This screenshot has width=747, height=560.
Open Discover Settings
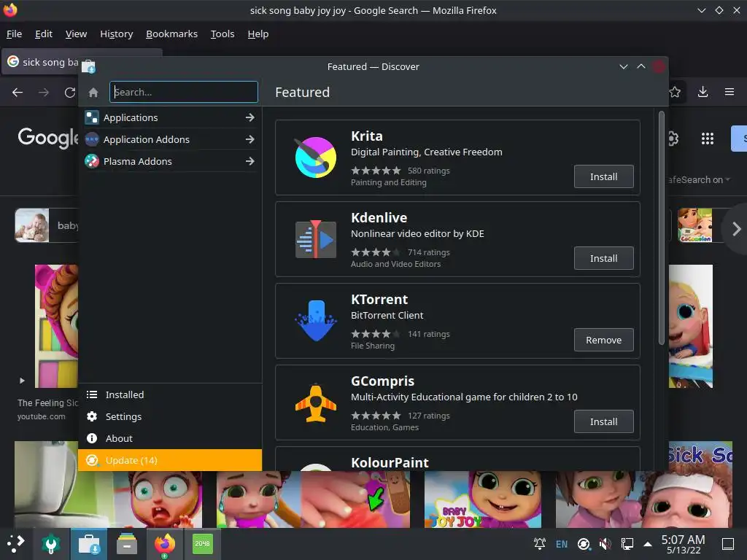coord(170,416)
